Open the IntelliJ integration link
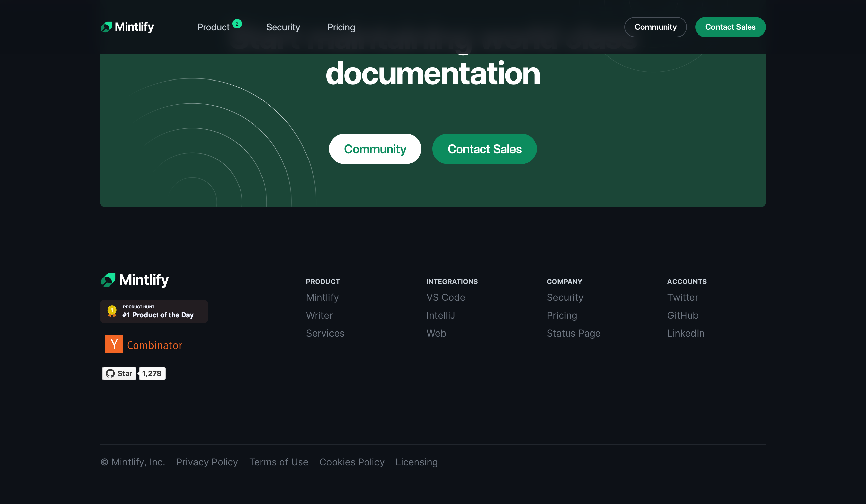 440,315
